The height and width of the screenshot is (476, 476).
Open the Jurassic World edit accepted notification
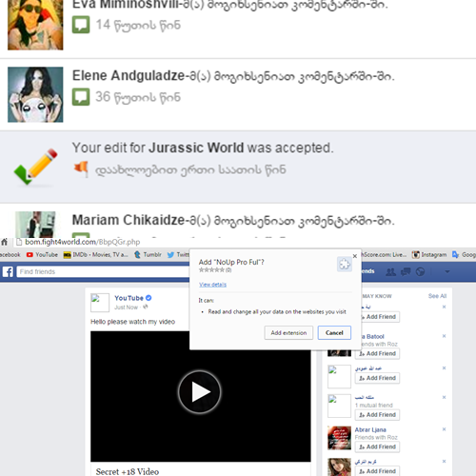point(238,167)
